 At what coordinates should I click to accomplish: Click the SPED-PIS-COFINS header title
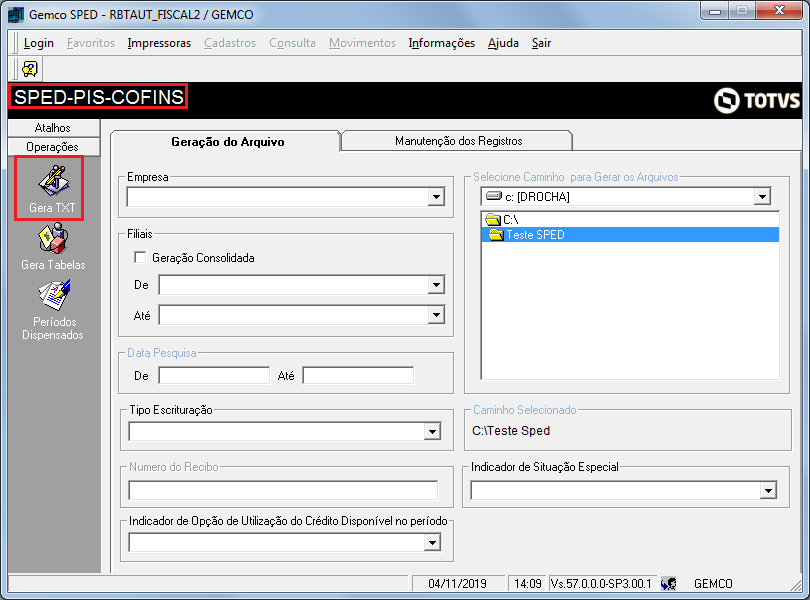99,97
